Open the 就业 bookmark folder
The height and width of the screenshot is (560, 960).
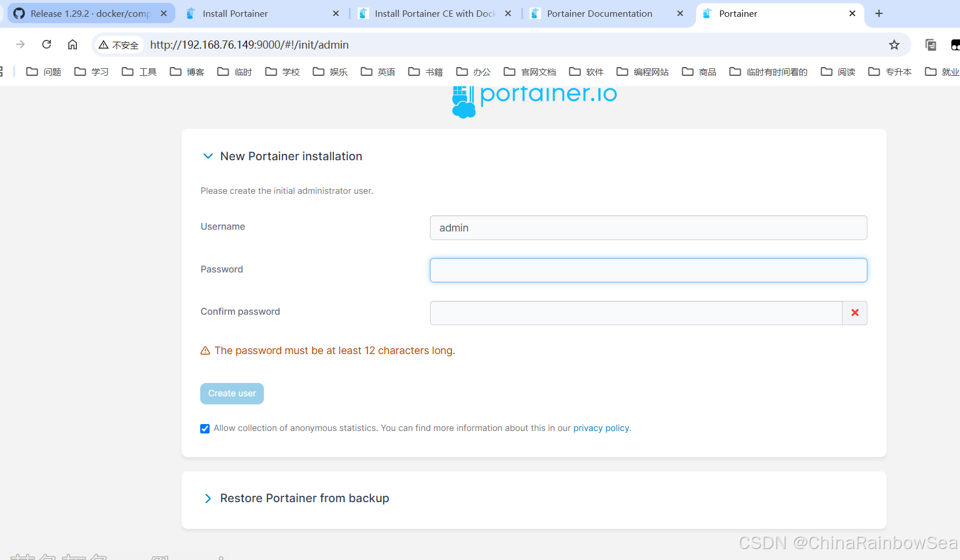click(942, 72)
